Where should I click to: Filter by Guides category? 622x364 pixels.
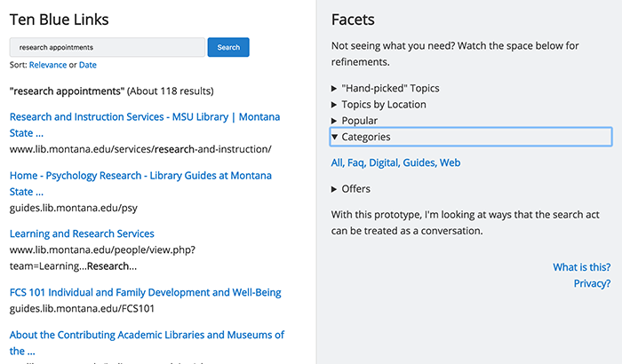419,163
